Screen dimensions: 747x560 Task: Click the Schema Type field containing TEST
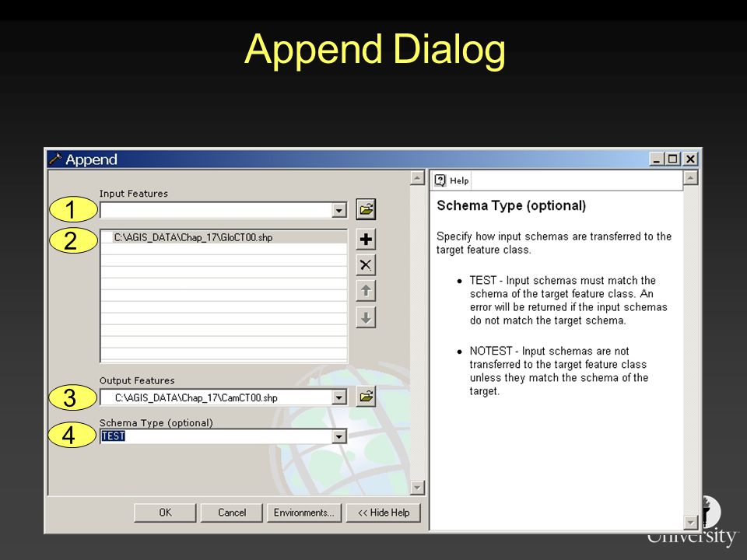(216, 436)
